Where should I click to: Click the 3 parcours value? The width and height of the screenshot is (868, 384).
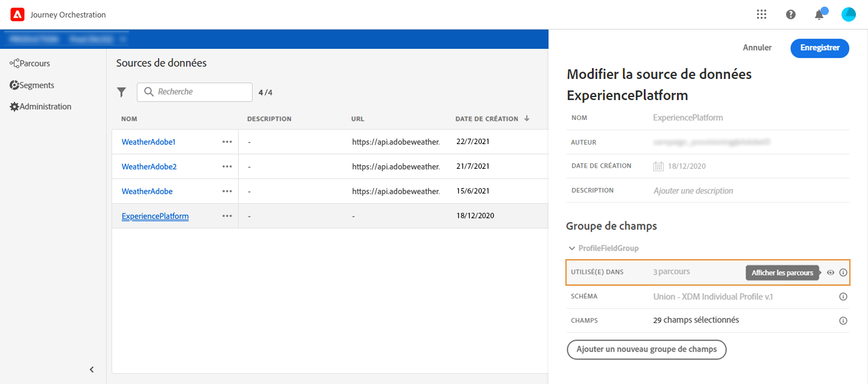click(671, 272)
